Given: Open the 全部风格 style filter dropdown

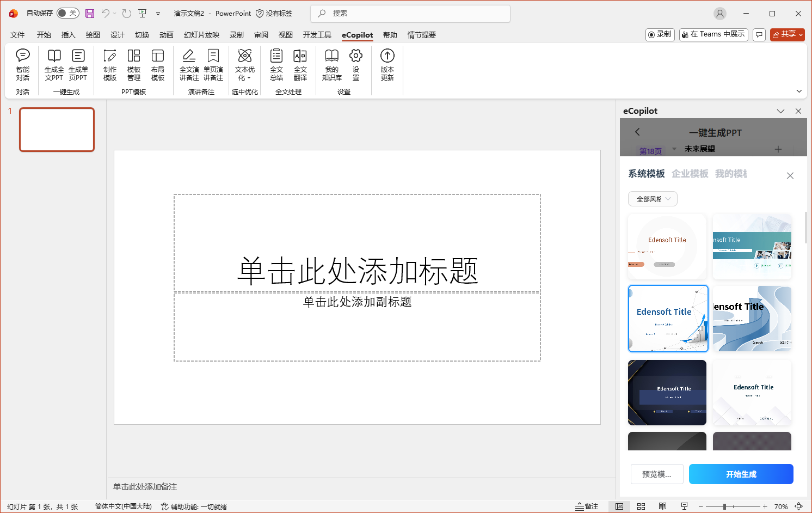Looking at the screenshot, I should 652,198.
